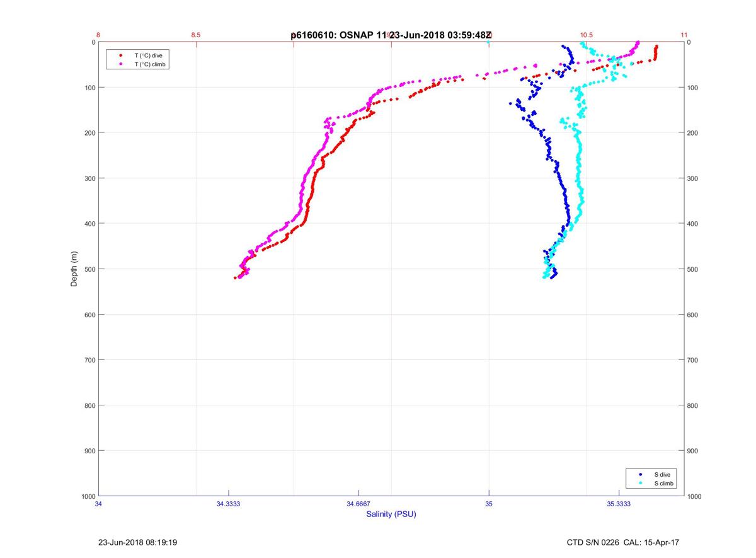Click right depth axis tick label 1000
756x558 pixels.
coord(694,496)
